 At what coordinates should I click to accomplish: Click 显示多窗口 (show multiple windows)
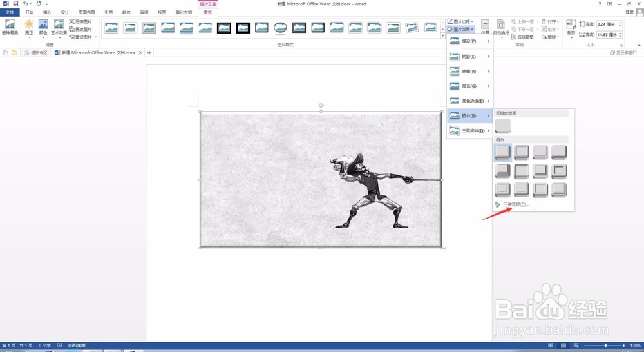tap(623, 53)
